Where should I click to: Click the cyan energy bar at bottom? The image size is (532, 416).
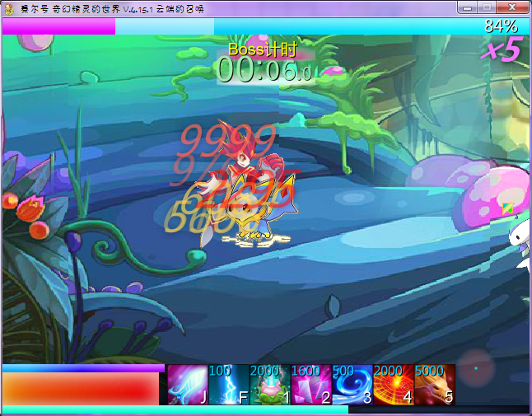pyautogui.click(x=175, y=409)
